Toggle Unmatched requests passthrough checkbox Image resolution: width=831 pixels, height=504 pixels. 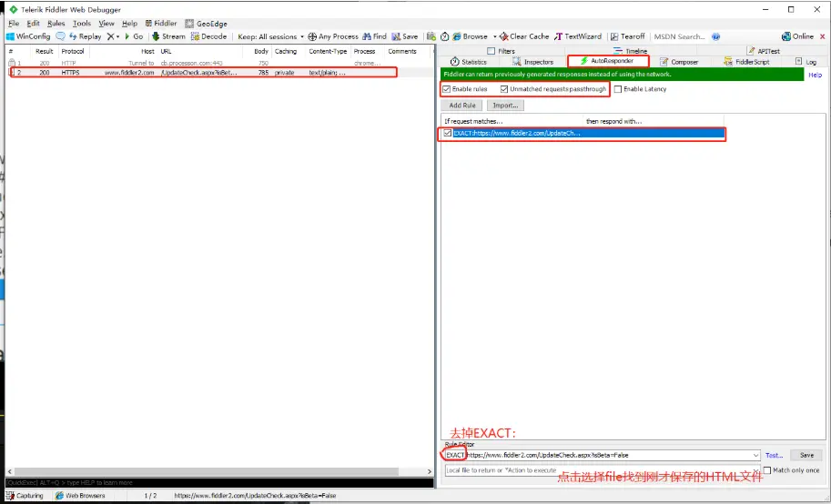coord(504,89)
